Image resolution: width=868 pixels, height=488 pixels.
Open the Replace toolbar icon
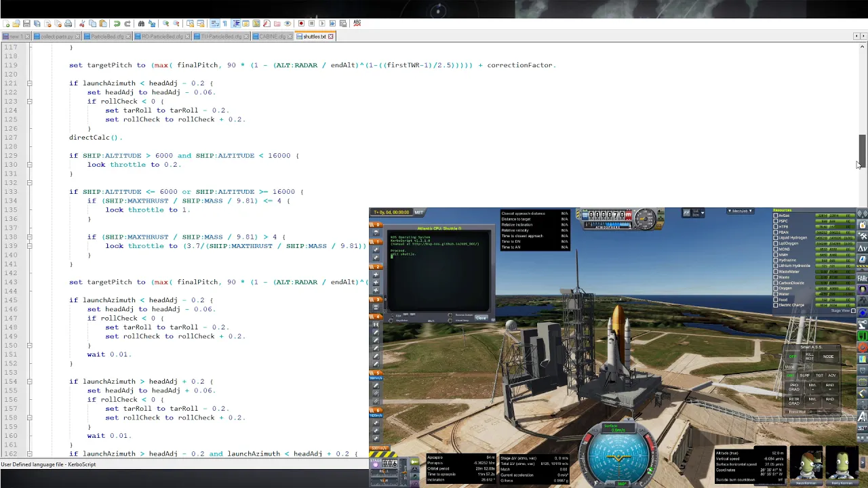pos(152,23)
